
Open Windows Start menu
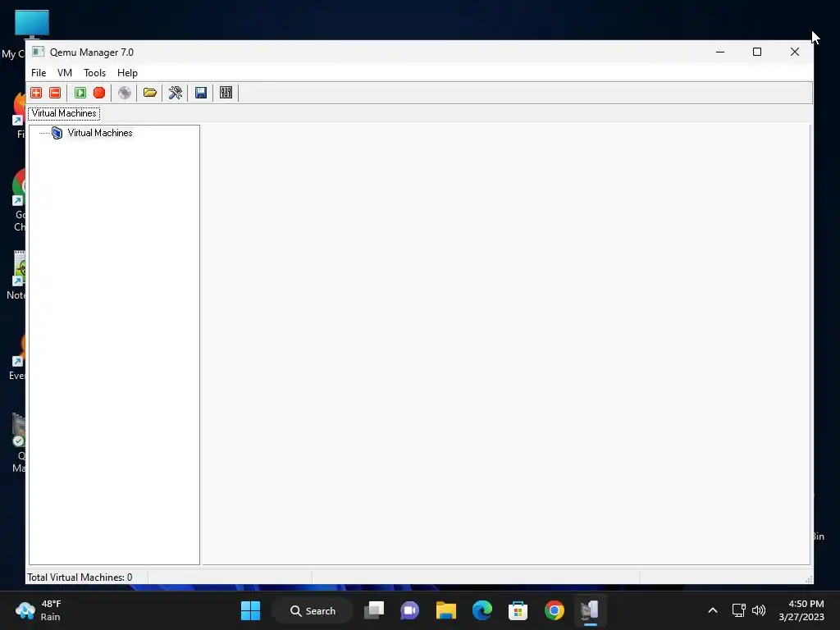250,610
